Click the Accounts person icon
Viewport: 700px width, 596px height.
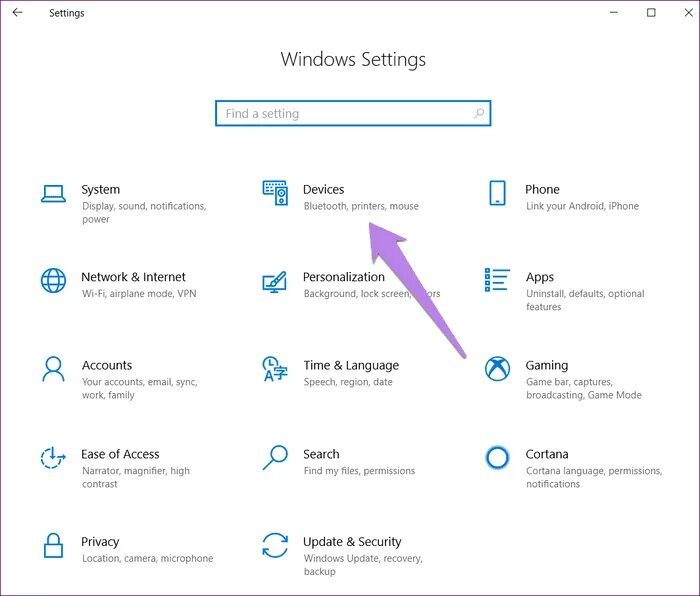tap(54, 369)
